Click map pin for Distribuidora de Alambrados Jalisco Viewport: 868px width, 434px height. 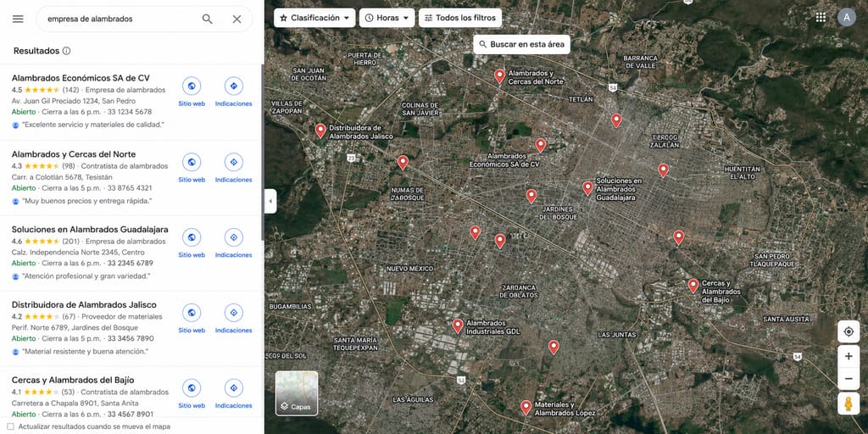point(320,131)
